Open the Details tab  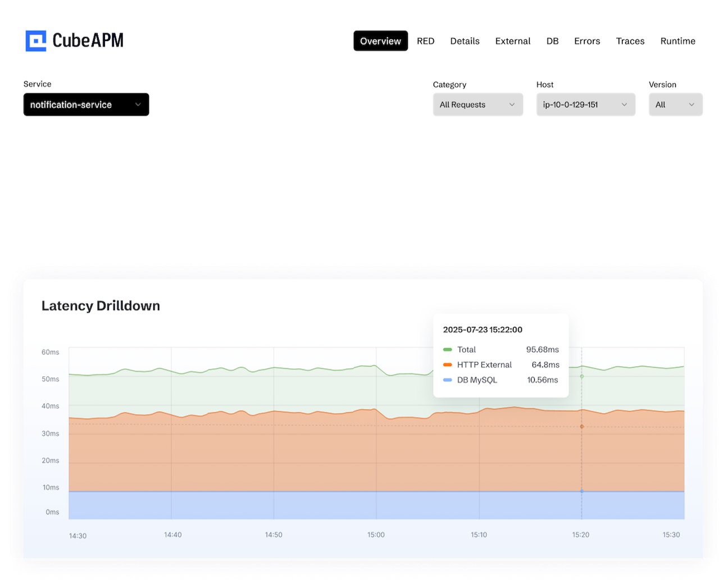(x=465, y=41)
